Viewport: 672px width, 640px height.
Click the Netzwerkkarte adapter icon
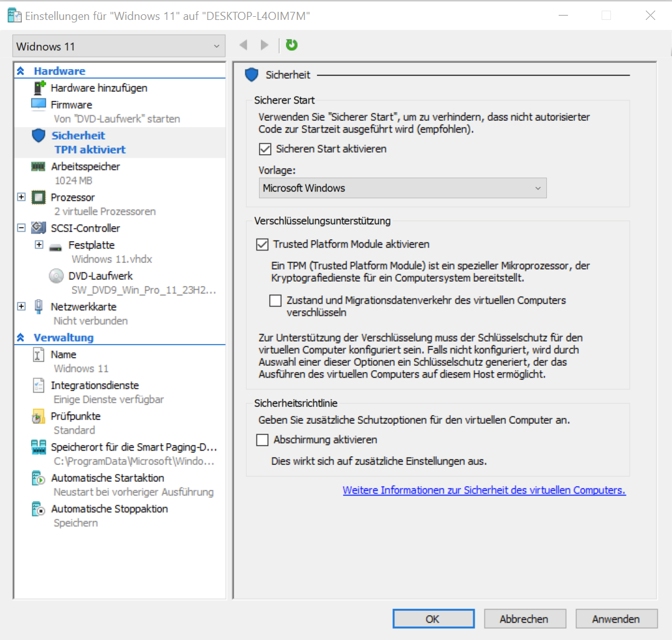(39, 307)
